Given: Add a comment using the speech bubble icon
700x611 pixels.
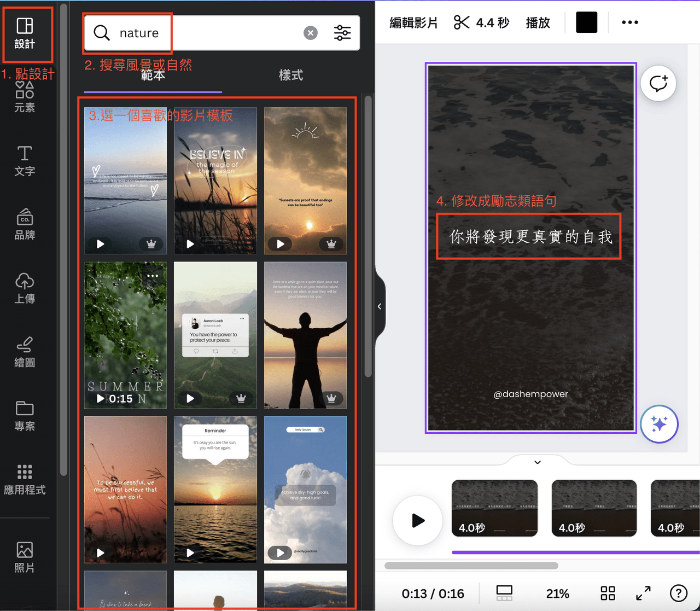Looking at the screenshot, I should (x=658, y=83).
